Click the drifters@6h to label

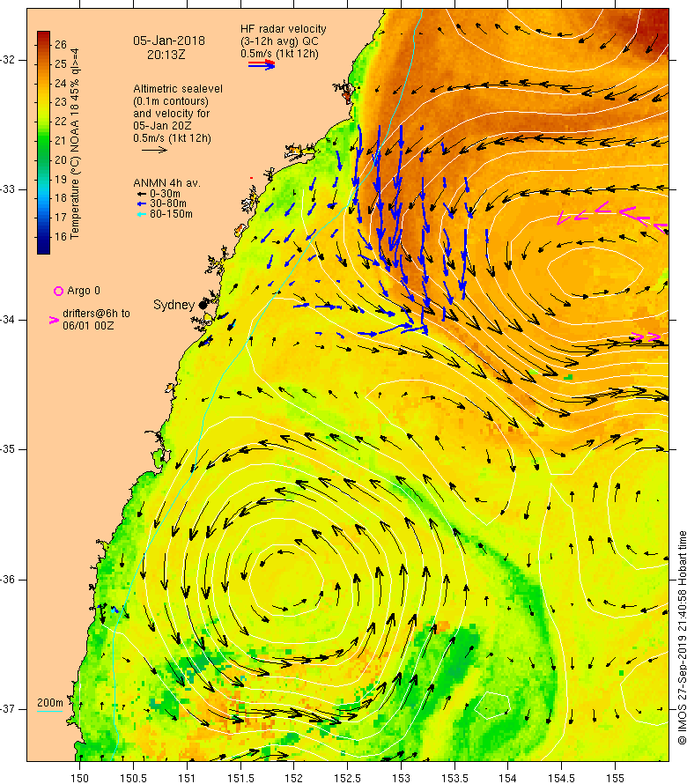[96, 314]
